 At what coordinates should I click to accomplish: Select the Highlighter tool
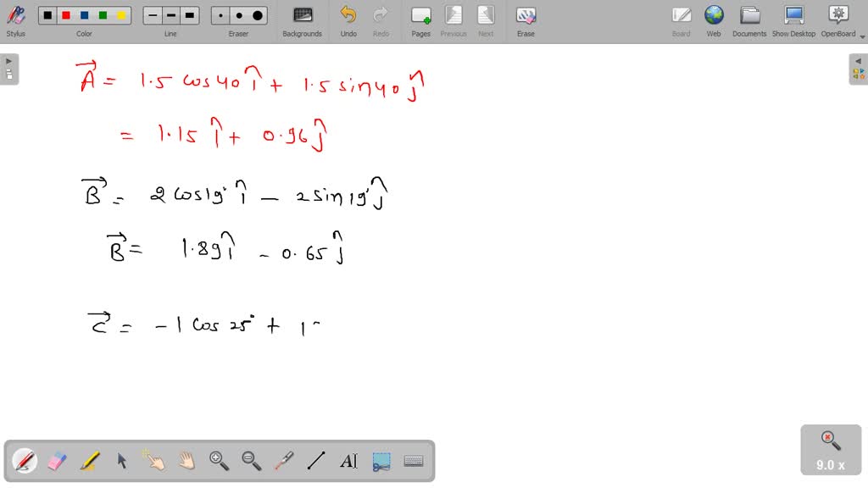point(90,460)
